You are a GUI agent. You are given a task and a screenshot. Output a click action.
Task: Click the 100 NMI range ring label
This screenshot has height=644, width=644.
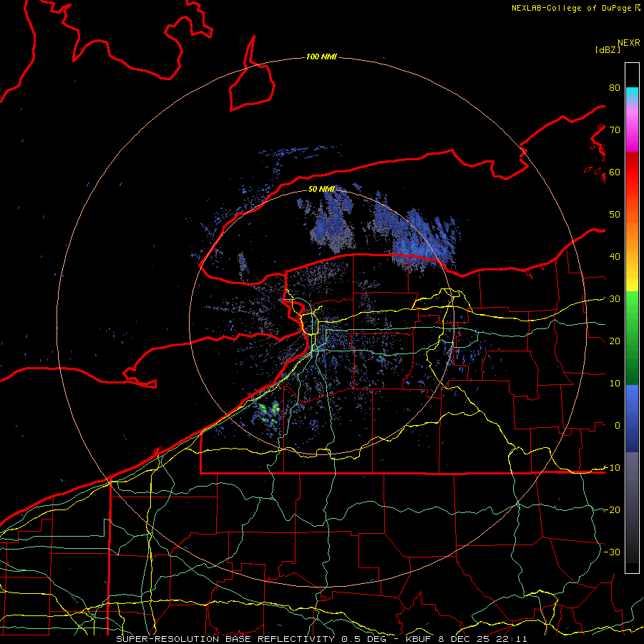[x=321, y=57]
